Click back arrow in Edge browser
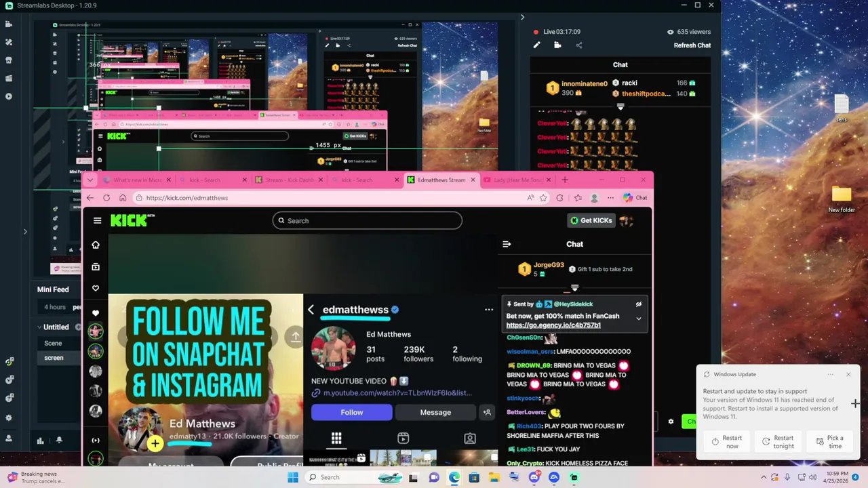This screenshot has height=488, width=868. pos(90,198)
